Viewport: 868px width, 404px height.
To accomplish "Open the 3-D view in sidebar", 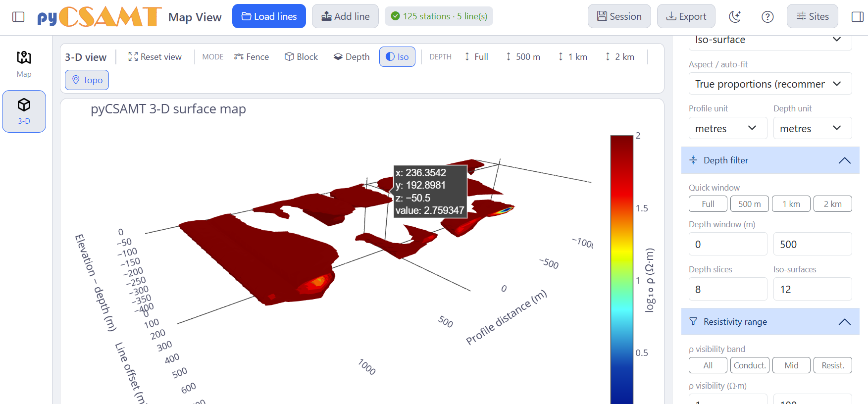I will click(24, 111).
